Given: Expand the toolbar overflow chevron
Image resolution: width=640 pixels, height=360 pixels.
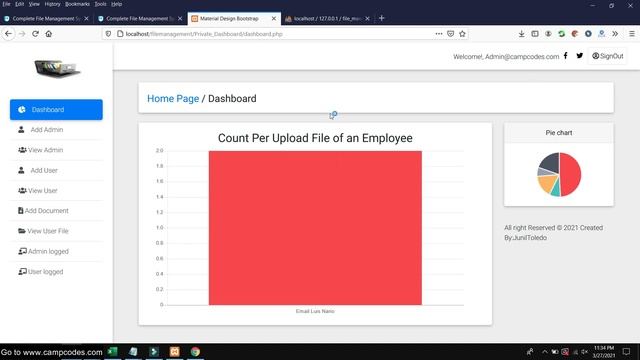Looking at the screenshot, I should (x=615, y=34).
